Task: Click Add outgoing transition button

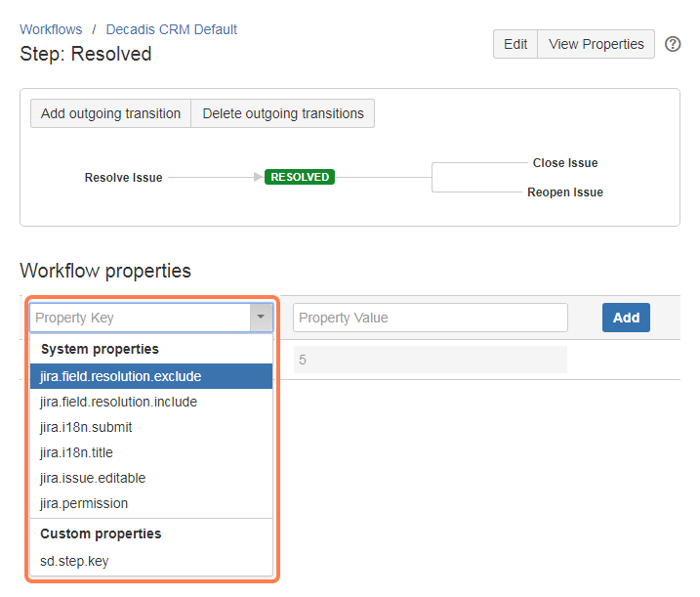Action: click(x=110, y=113)
